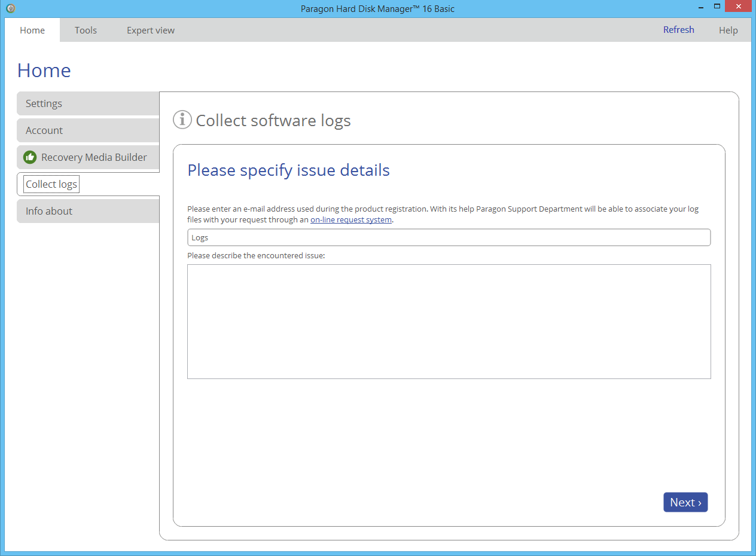Viewport: 756px width, 556px height.
Task: Open the Tools tab
Action: click(x=86, y=30)
